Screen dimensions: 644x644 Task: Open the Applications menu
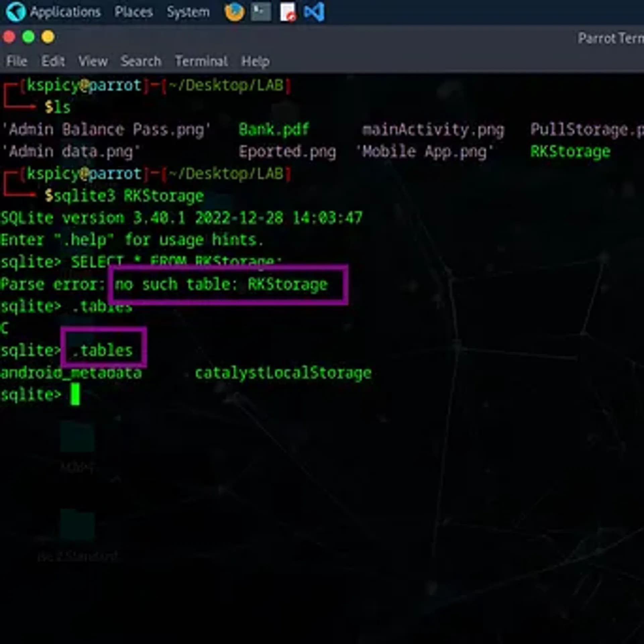coord(65,12)
